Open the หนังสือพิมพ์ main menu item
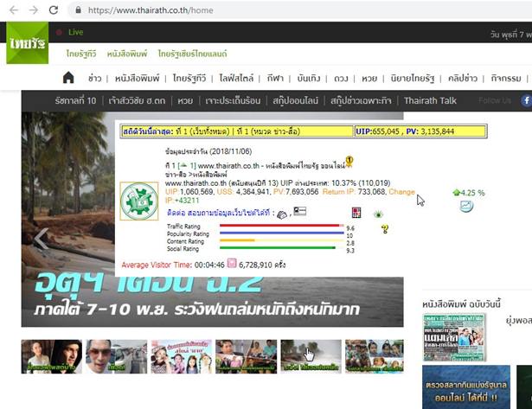532x409 pixels. tap(137, 79)
